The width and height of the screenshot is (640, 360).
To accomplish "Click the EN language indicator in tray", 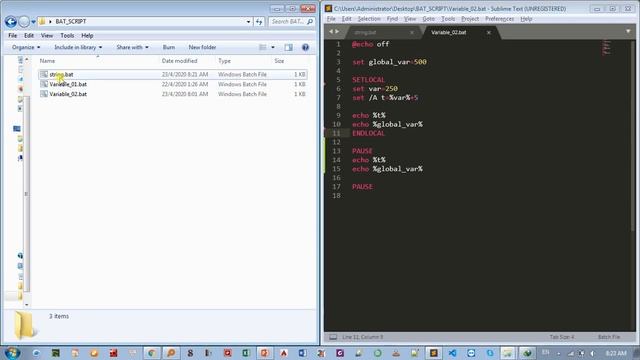I will 545,353.
